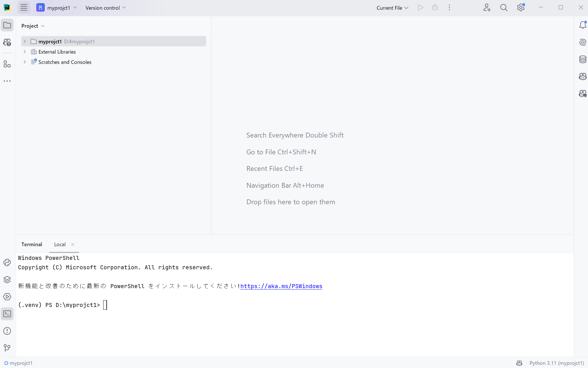Image resolution: width=588 pixels, height=368 pixels.
Task: Expand the myprojct1 project node
Action: pos(25,41)
